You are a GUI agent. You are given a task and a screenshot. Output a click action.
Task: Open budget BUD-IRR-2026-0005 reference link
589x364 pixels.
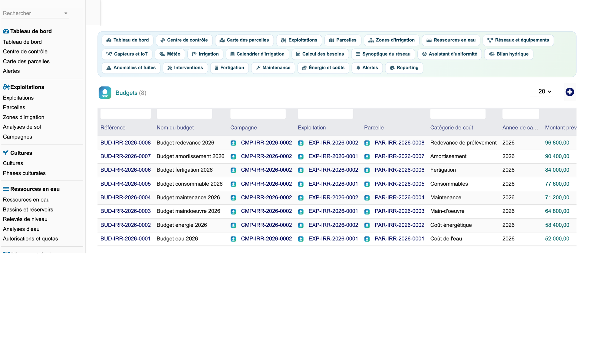(x=126, y=184)
